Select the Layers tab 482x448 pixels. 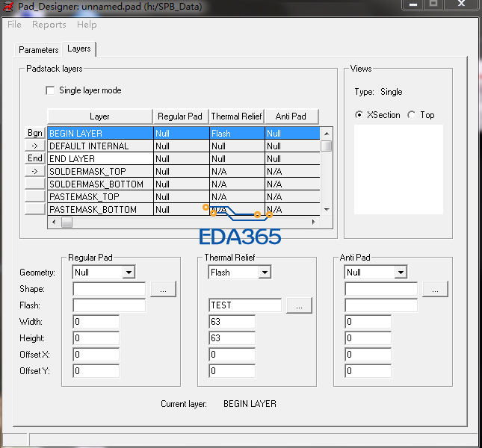79,49
